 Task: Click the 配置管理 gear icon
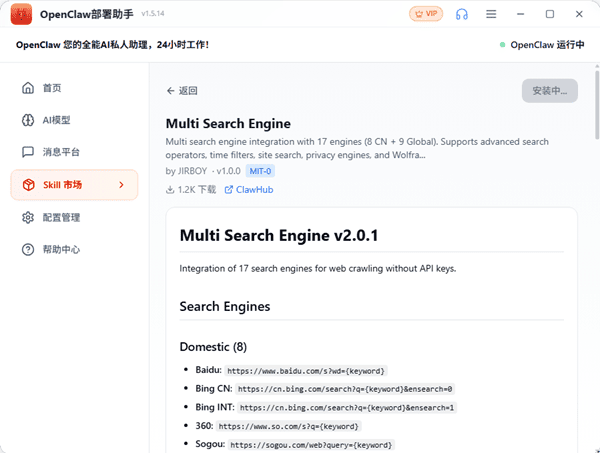[28, 217]
